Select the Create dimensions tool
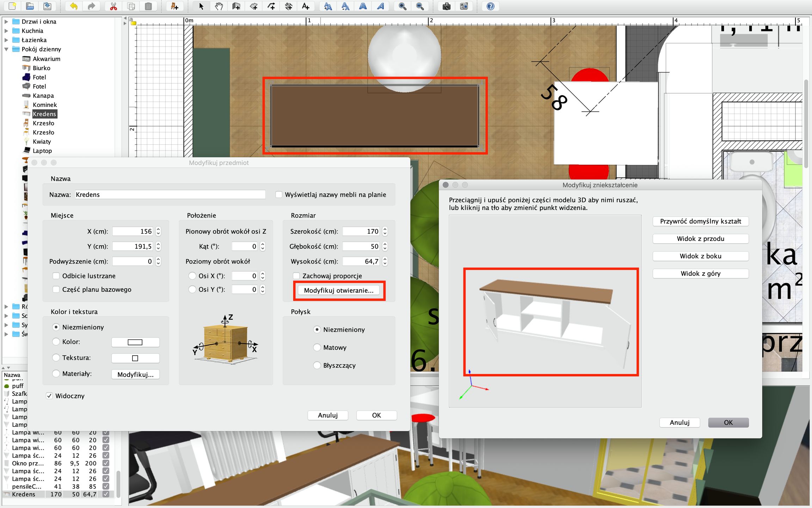The width and height of the screenshot is (812, 508). coord(288,6)
